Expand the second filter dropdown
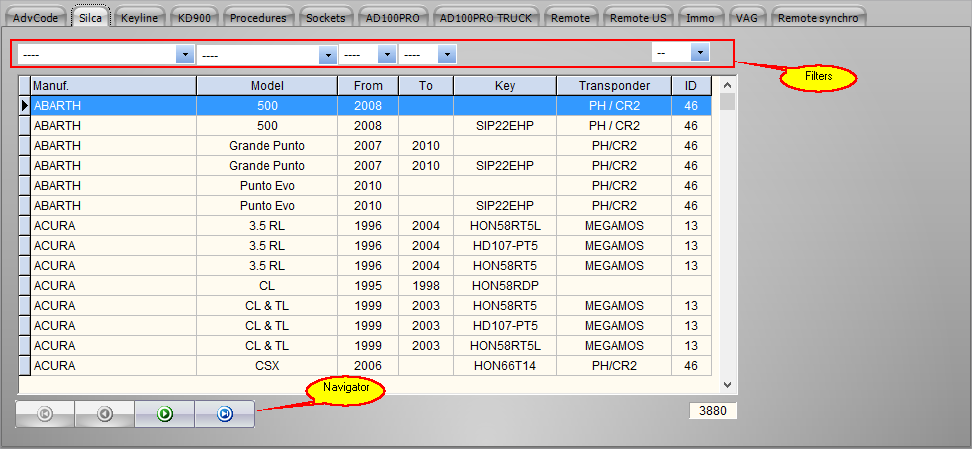Image resolution: width=972 pixels, height=449 pixels. (327, 54)
